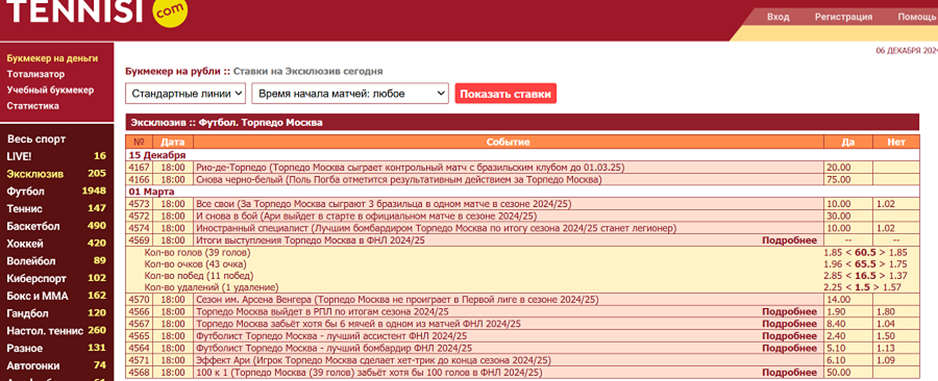This screenshot has width=938, height=381.
Task: Select Букмекер на деньги in sidebar
Action: pyautogui.click(x=52, y=59)
